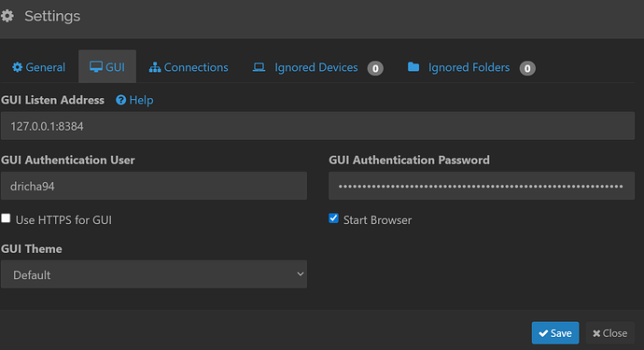This screenshot has width=644, height=350.
Task: Select the GUI tab
Action: coord(107,67)
